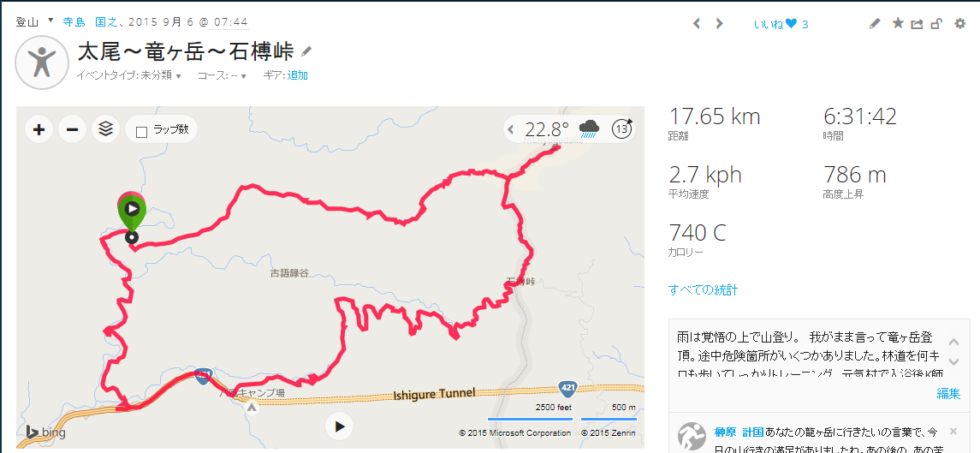Toggle the ラップ数 checkbox

click(x=142, y=131)
